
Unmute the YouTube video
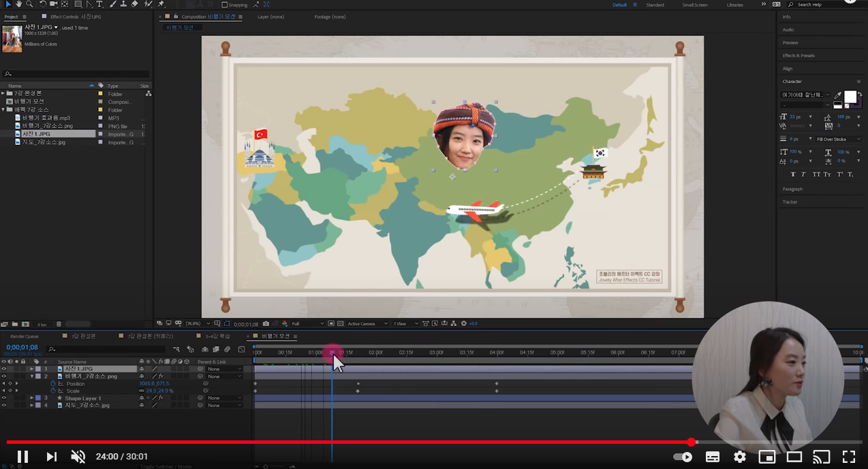click(x=78, y=457)
